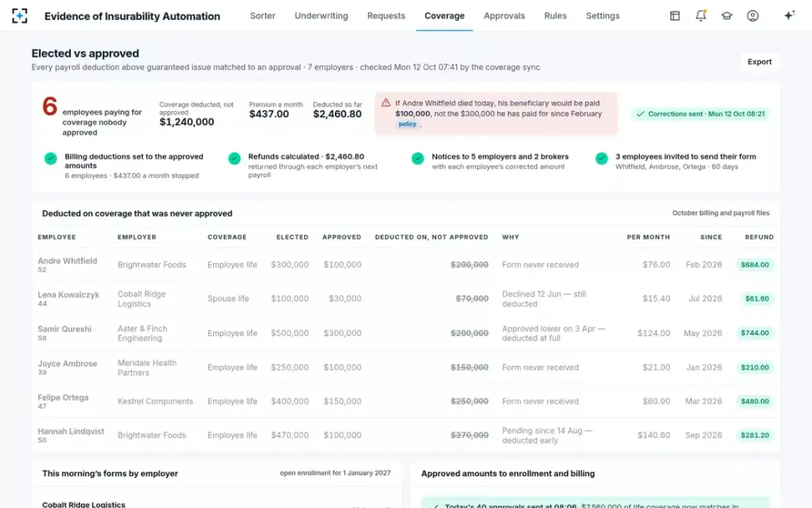Click the EMPLOYER column header
The width and height of the screenshot is (812, 508).
coord(137,237)
